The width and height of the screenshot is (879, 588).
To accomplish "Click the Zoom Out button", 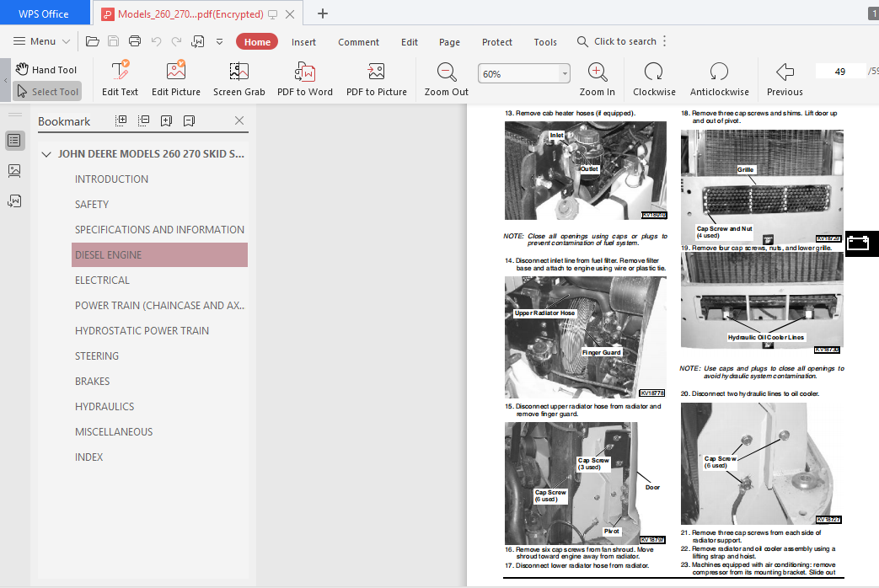I will (x=446, y=78).
